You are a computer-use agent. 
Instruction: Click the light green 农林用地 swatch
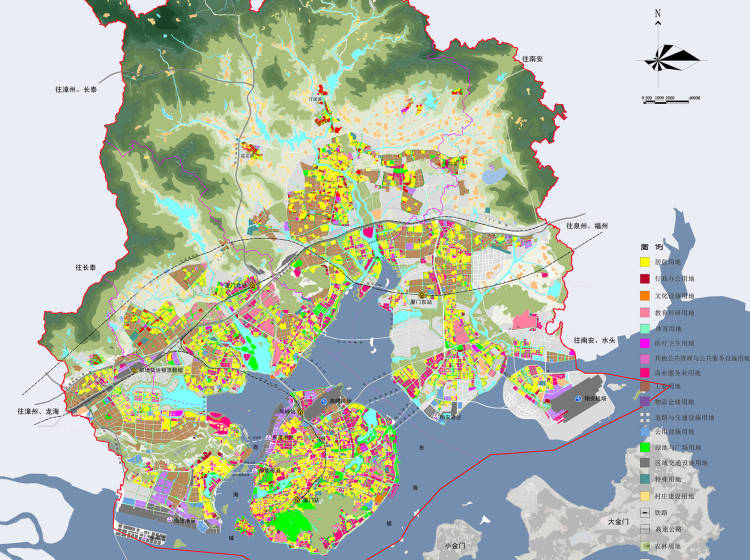(645, 546)
